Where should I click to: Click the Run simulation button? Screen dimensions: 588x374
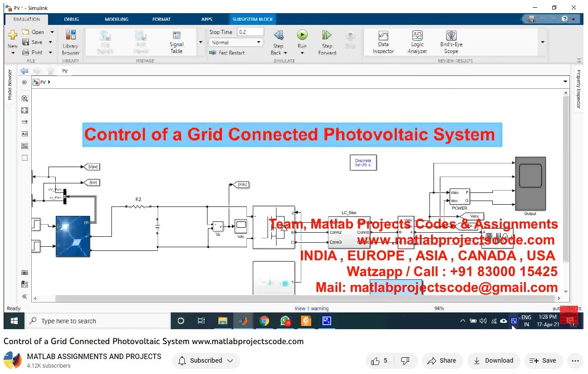302,35
